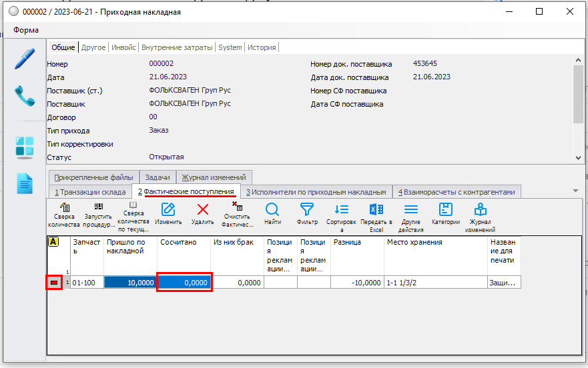Click Изменить edit toolbar icon
588x368 pixels.
(168, 214)
